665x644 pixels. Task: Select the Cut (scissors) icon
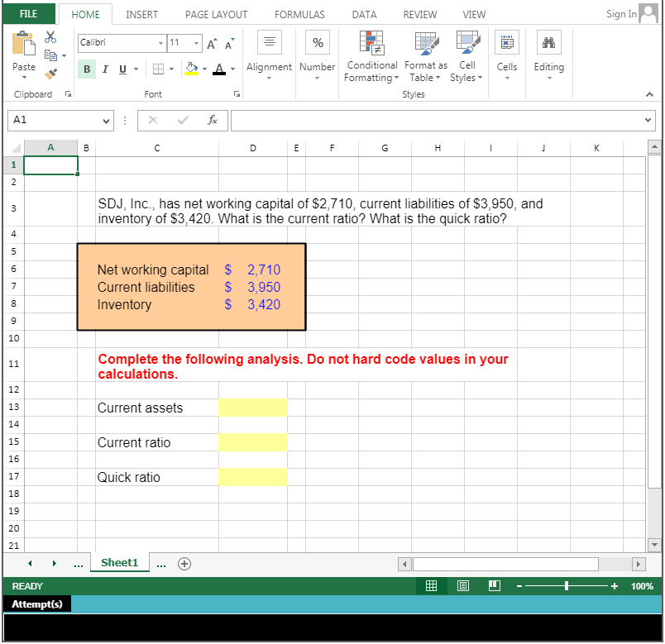click(x=50, y=38)
